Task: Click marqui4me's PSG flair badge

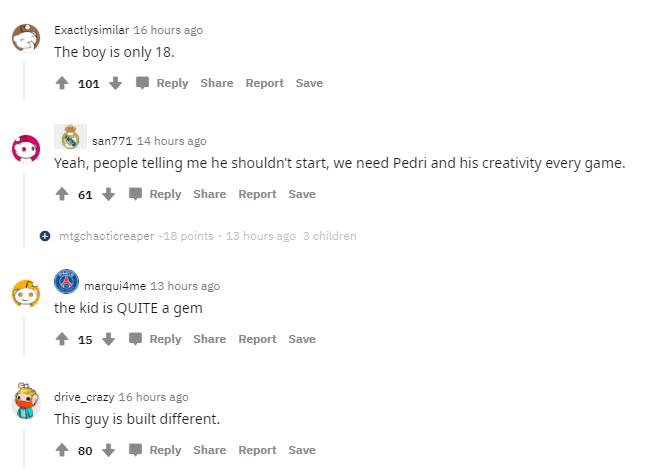Action: [67, 281]
